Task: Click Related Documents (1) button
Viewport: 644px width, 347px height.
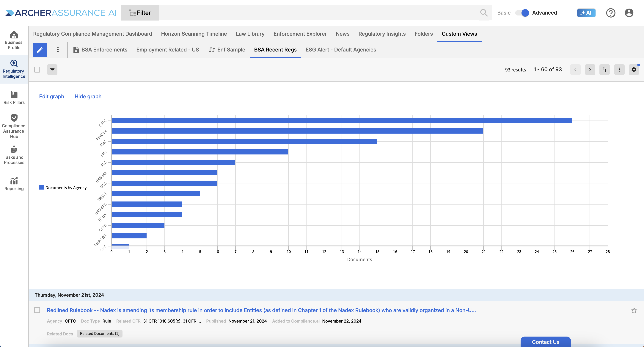Action: coord(100,334)
